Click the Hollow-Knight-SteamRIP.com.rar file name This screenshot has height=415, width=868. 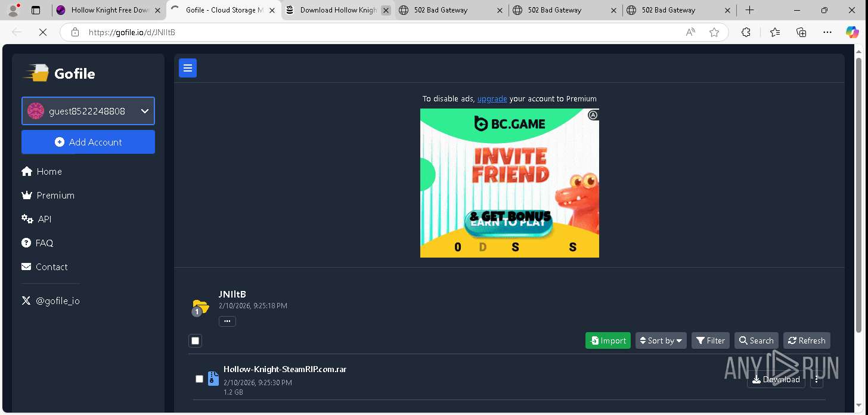coord(285,369)
